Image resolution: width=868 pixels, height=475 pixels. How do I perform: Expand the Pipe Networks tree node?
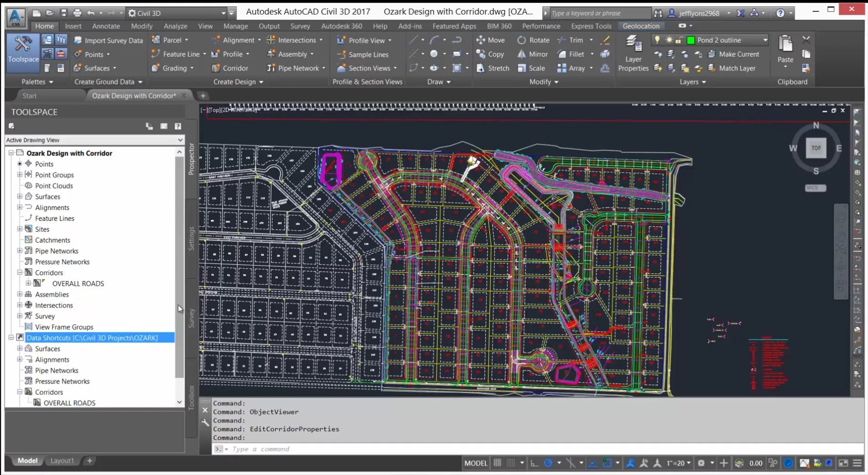tap(20, 251)
